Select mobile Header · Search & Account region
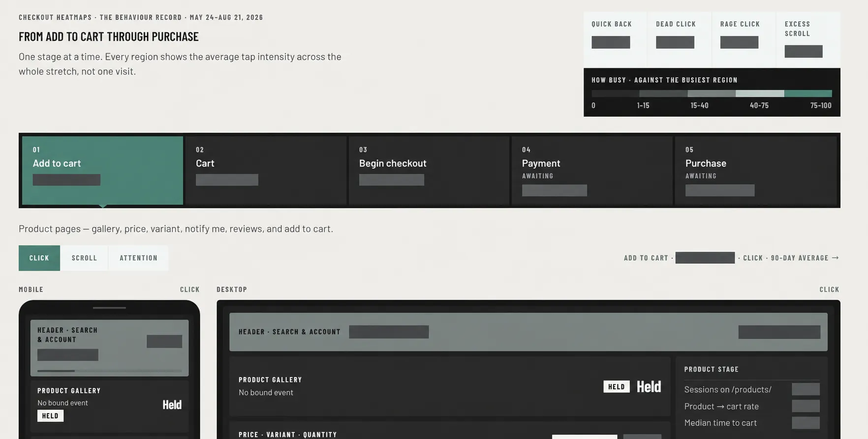Viewport: 868px width, 439px height. 109,348
